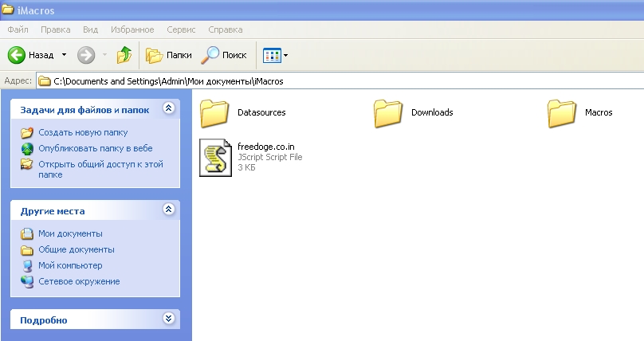Viewport: 644px width, 341px height.
Task: Click Publish folder to the web link
Action: tap(95, 148)
